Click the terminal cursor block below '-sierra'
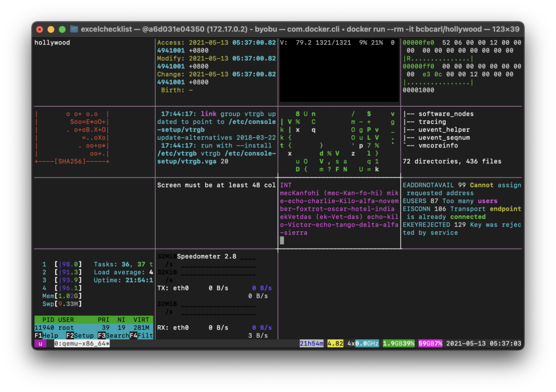The image size is (556, 392). (282, 241)
